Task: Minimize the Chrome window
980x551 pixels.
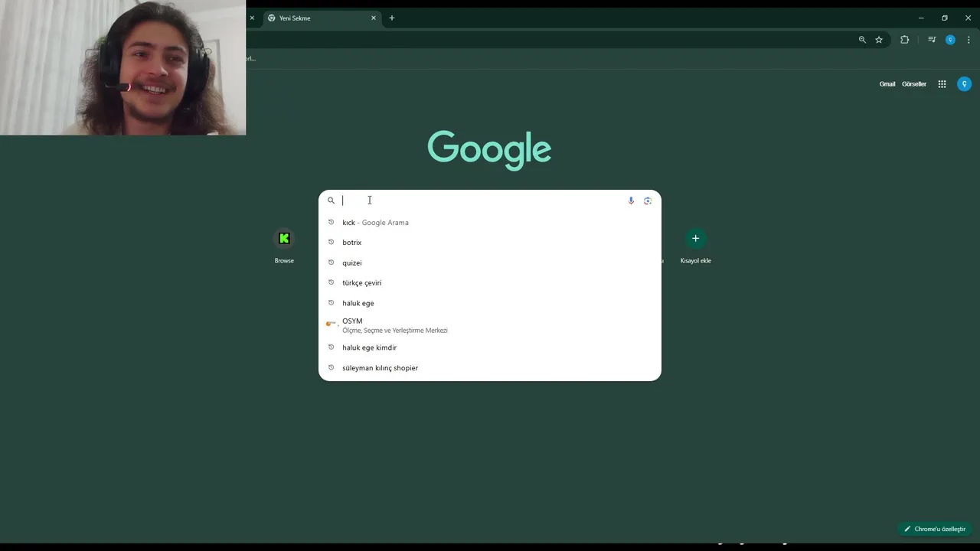Action: tap(921, 18)
